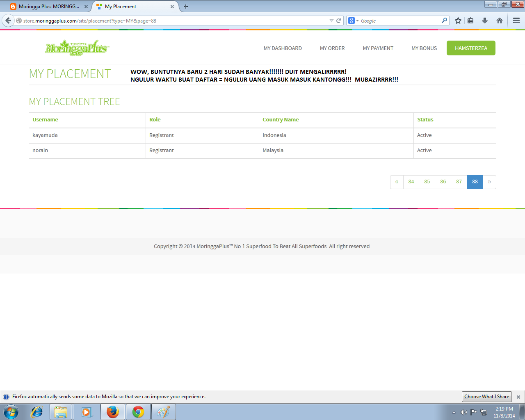Open MY BONUS menu item
The width and height of the screenshot is (525, 420).
click(x=424, y=48)
